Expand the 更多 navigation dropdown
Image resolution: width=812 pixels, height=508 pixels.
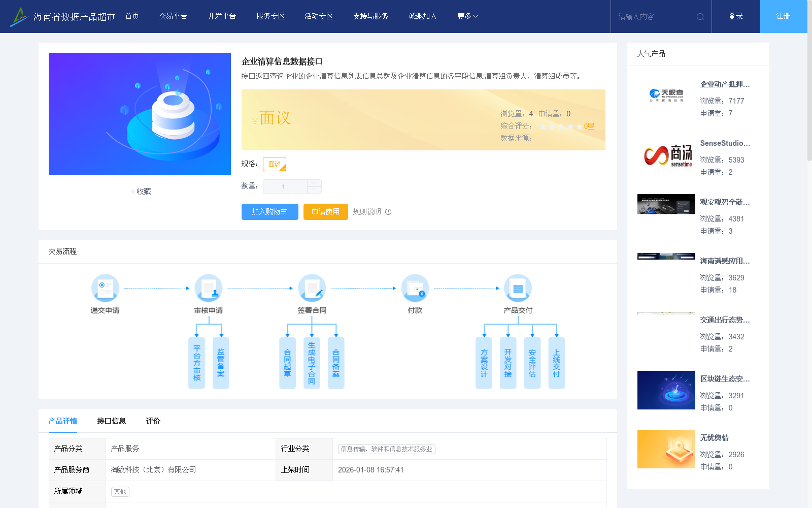[467, 16]
